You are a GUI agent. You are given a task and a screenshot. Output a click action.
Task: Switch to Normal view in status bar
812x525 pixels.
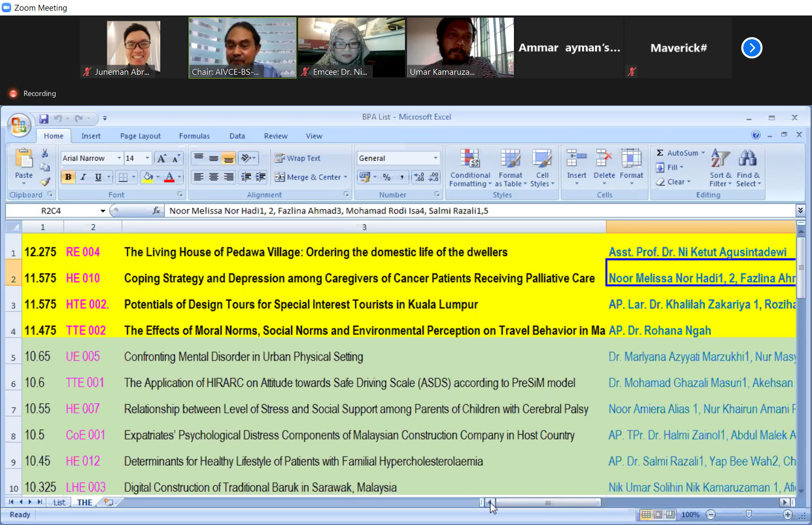click(646, 514)
